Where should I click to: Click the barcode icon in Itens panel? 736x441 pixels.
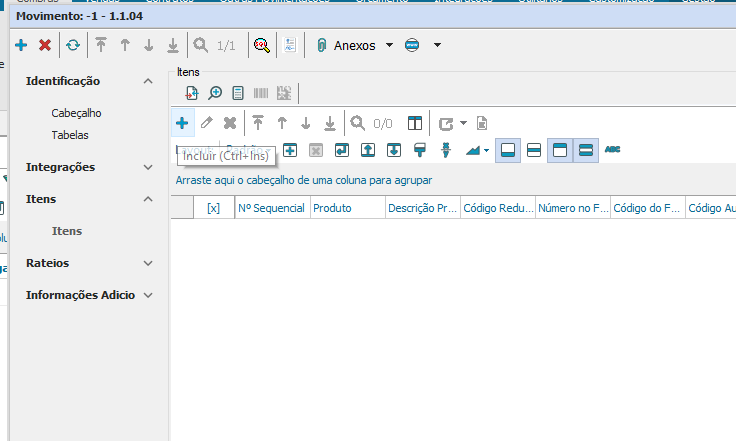point(260,93)
